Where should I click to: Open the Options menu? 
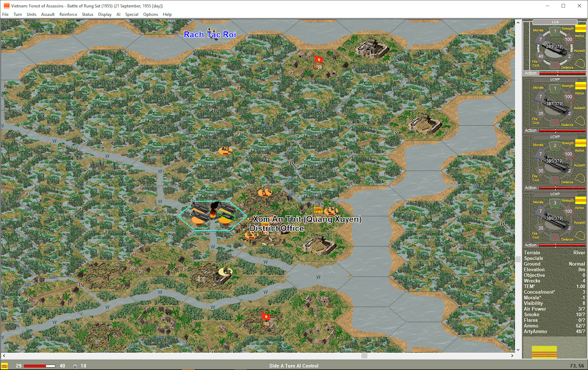coord(151,15)
